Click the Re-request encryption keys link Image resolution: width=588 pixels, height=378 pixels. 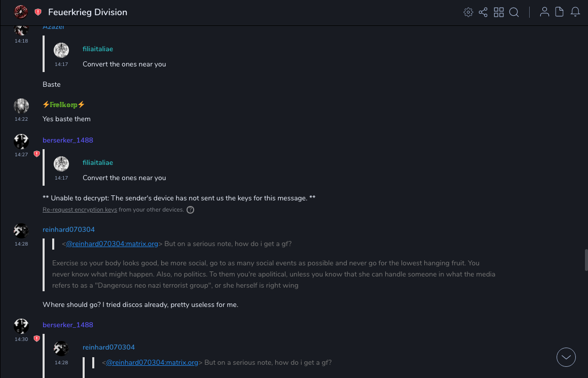point(80,210)
